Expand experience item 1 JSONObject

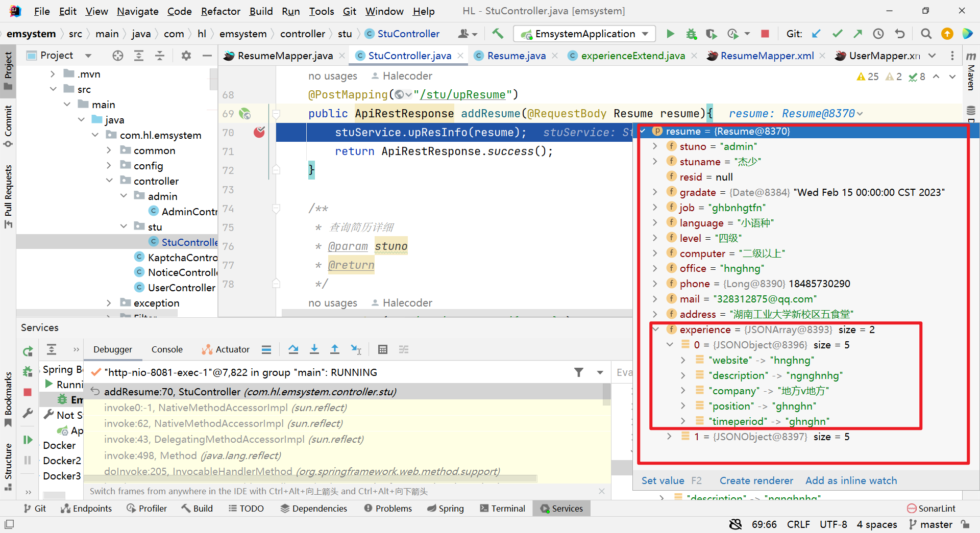pyautogui.click(x=669, y=437)
